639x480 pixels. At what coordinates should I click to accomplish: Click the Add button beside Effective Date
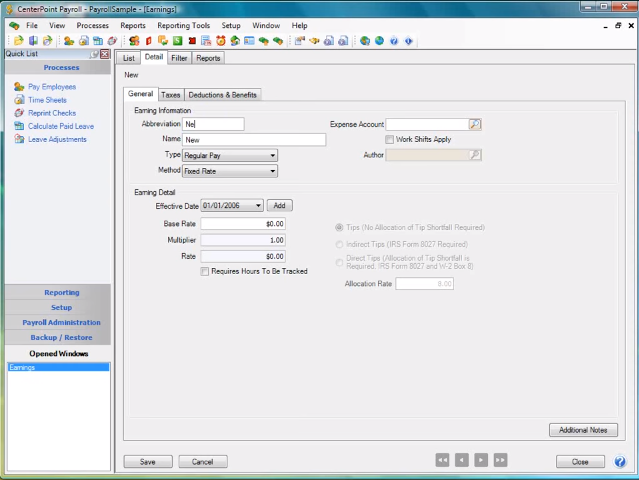[279, 205]
